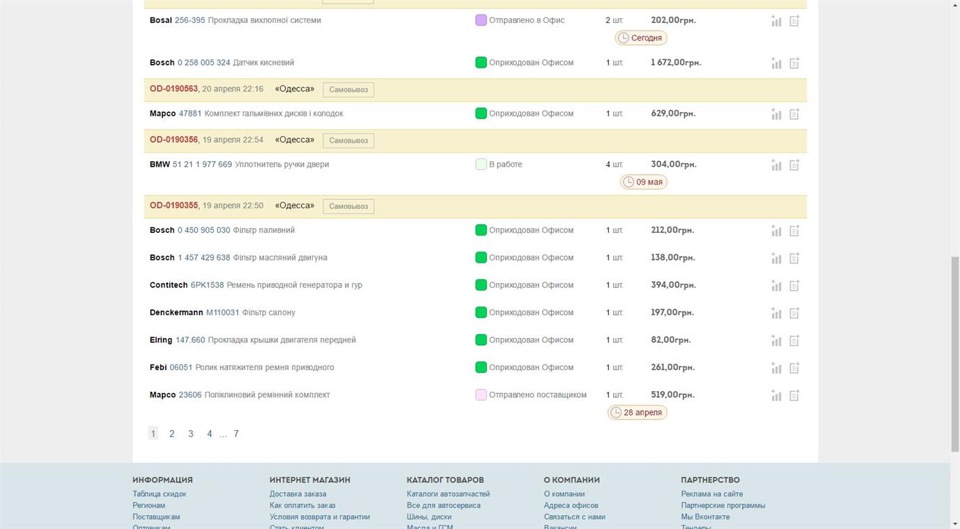The image size is (960, 529).
Task: Click the 28 апреля delivery date badge
Action: [x=637, y=413]
